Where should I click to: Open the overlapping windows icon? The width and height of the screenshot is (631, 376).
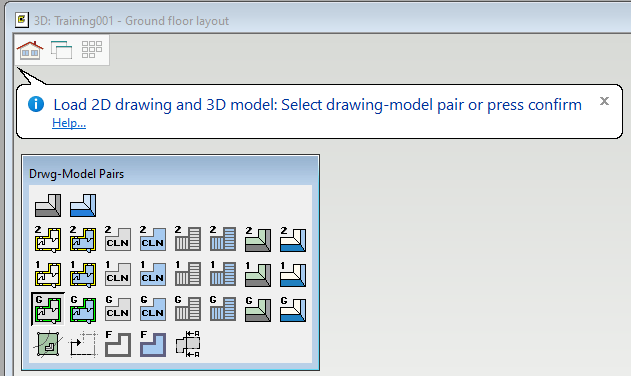[x=61, y=50]
